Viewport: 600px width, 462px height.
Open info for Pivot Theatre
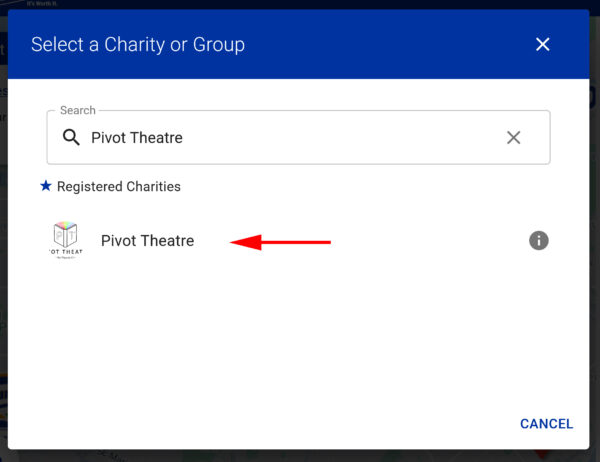(539, 241)
